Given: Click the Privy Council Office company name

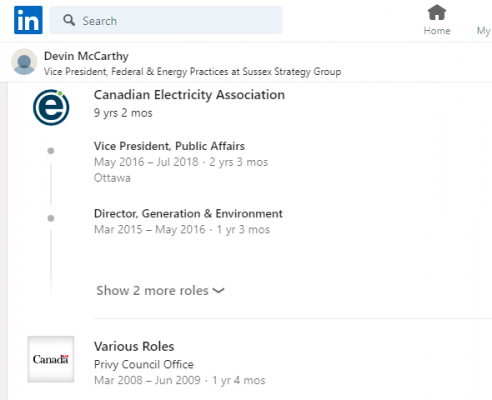Looking at the screenshot, I should (144, 364).
